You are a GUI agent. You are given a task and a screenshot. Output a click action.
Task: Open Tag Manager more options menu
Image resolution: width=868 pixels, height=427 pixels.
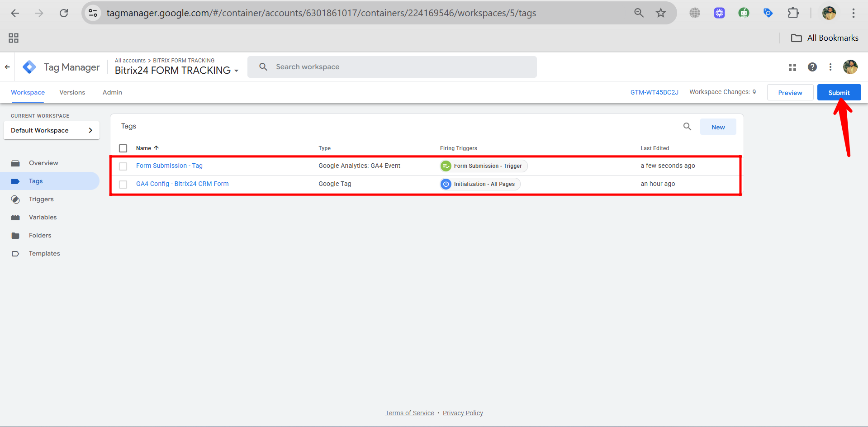point(830,67)
